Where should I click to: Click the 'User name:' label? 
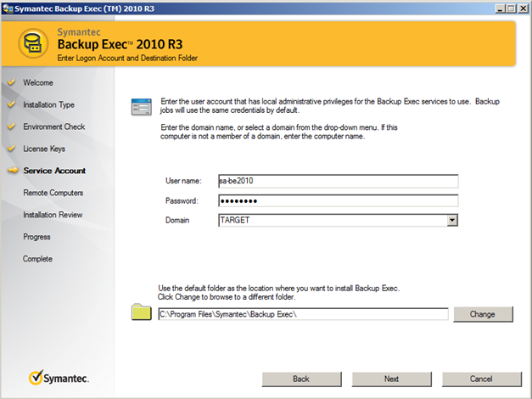[x=183, y=181]
